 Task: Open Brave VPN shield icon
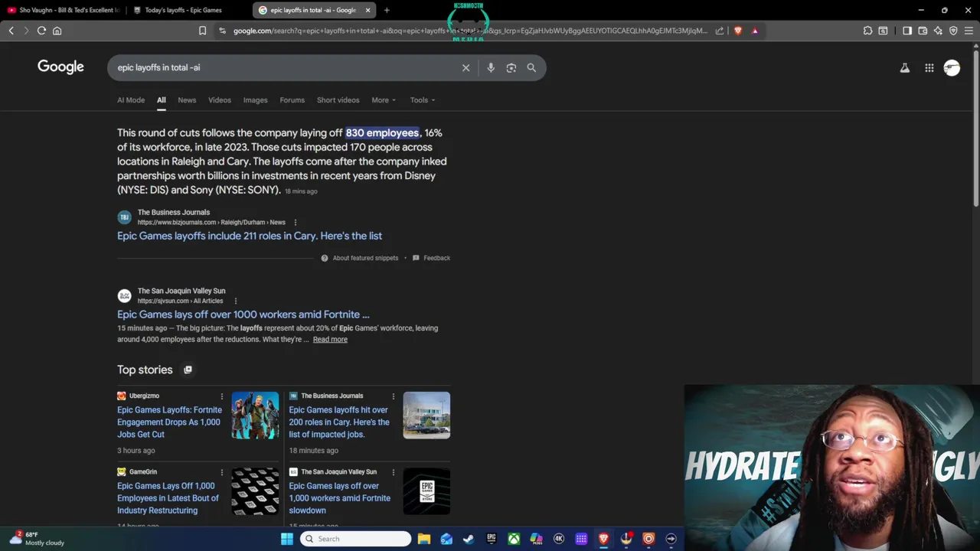(x=953, y=31)
